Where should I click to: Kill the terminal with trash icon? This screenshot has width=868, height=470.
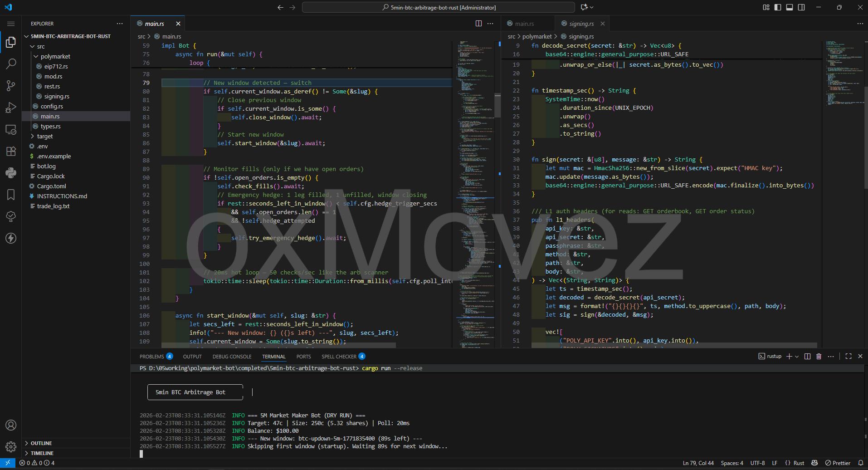click(x=819, y=356)
